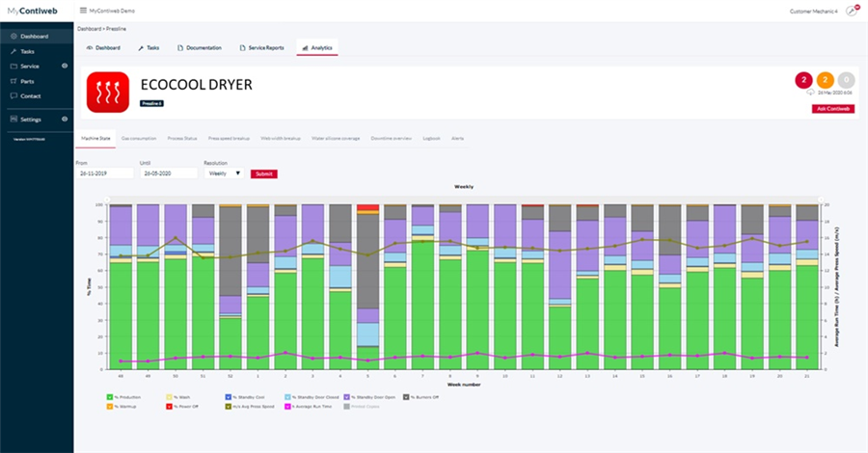This screenshot has height=453, width=868.
Task: Toggle the % Standby Door Open legend checkbox
Action: coord(346,397)
